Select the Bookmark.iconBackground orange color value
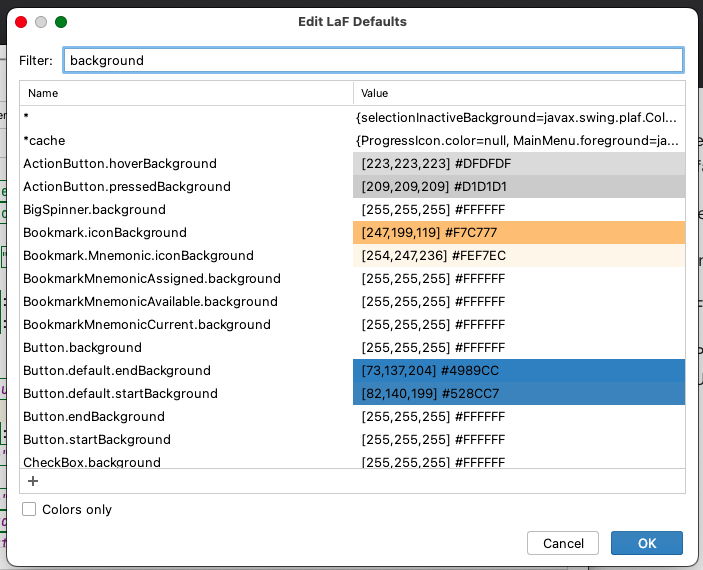Screen dimensions: 703x570 click(519, 233)
